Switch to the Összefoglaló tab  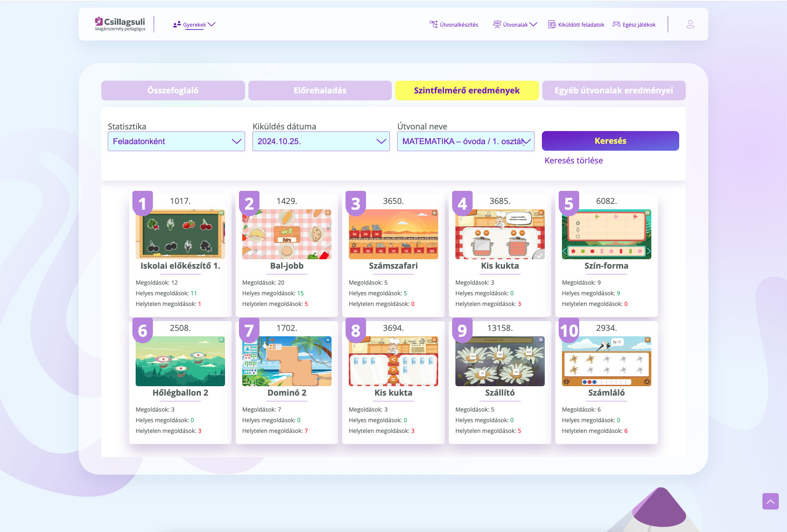173,91
